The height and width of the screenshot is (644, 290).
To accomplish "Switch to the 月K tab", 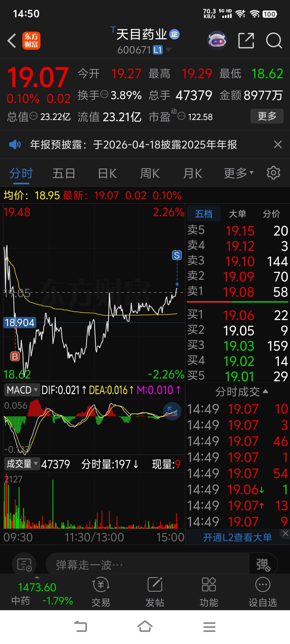I will click(x=193, y=173).
